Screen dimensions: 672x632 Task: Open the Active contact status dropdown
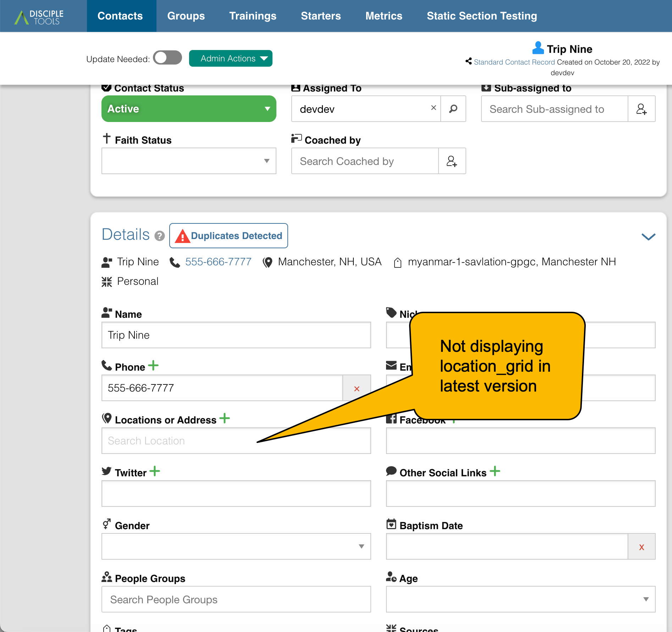point(189,109)
